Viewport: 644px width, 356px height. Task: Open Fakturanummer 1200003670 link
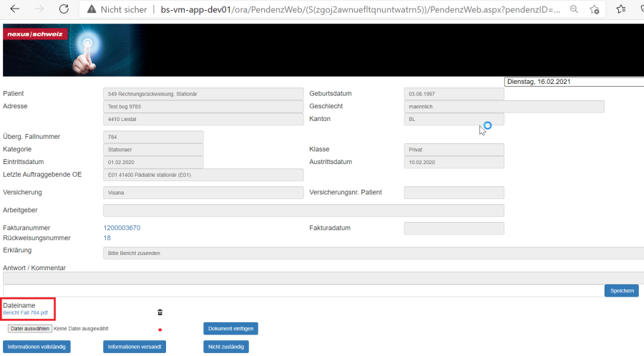[x=122, y=228]
